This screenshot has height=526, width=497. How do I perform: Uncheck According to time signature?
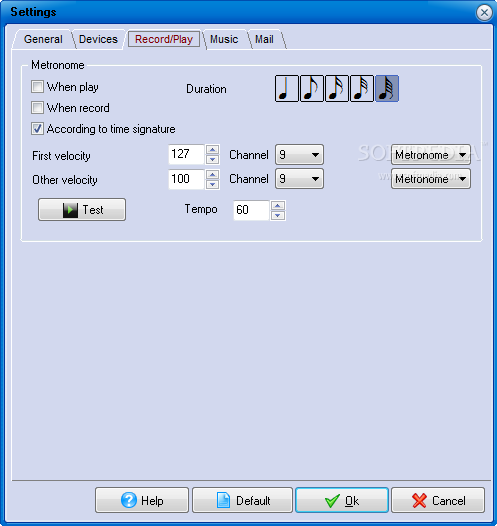pyautogui.click(x=37, y=129)
